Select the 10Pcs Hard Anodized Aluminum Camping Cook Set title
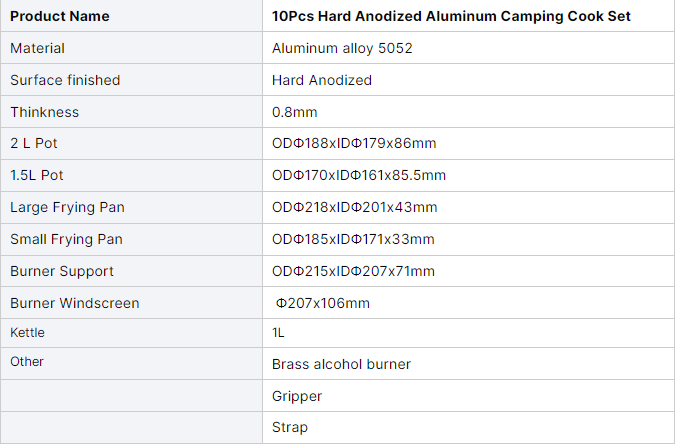The image size is (678, 447). pos(451,16)
